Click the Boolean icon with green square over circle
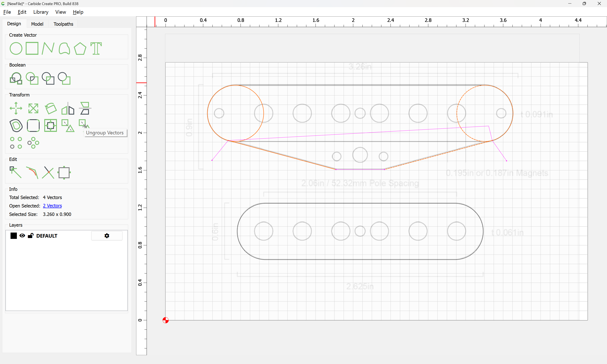Viewport: 607px width, 364px height. click(64, 79)
